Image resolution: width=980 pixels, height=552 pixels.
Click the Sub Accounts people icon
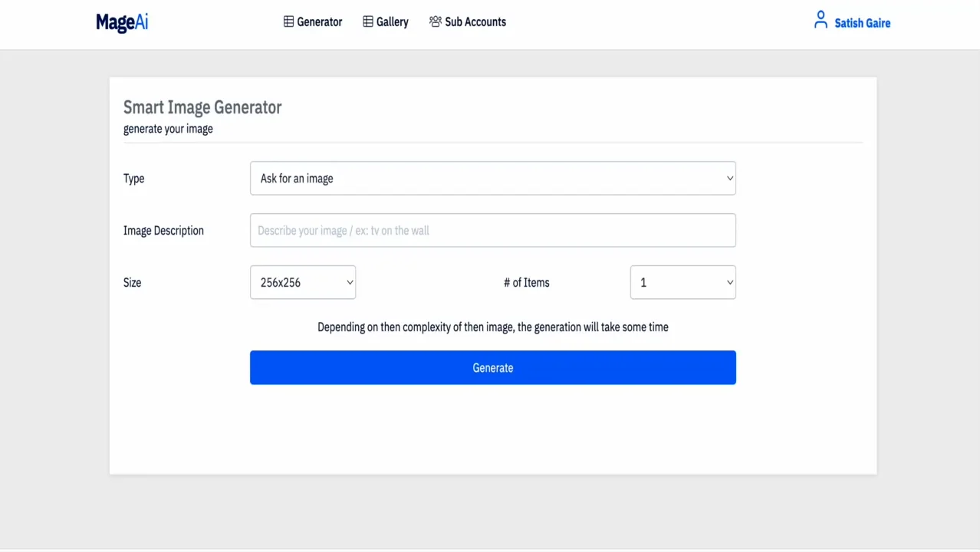tap(436, 21)
